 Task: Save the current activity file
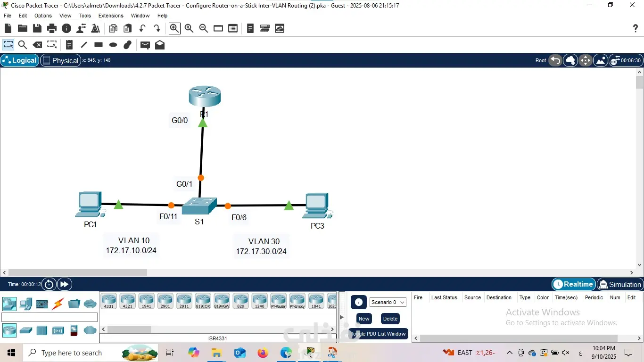click(x=37, y=28)
